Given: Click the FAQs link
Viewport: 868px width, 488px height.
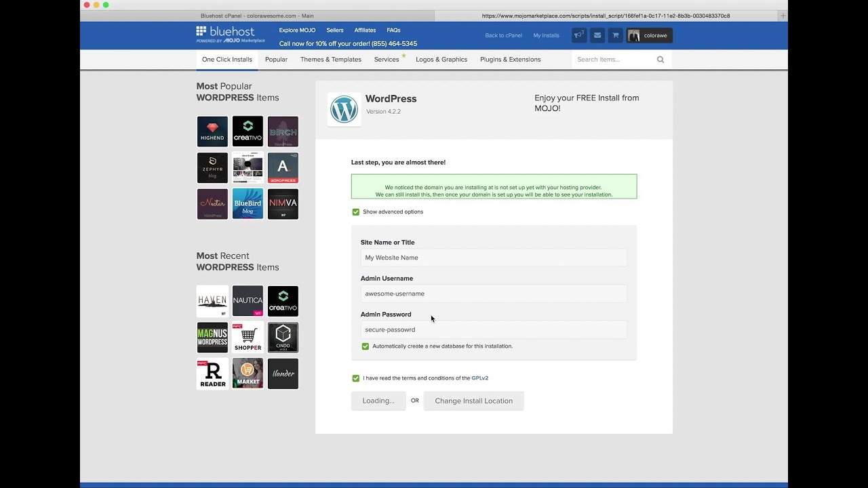Looking at the screenshot, I should [393, 30].
